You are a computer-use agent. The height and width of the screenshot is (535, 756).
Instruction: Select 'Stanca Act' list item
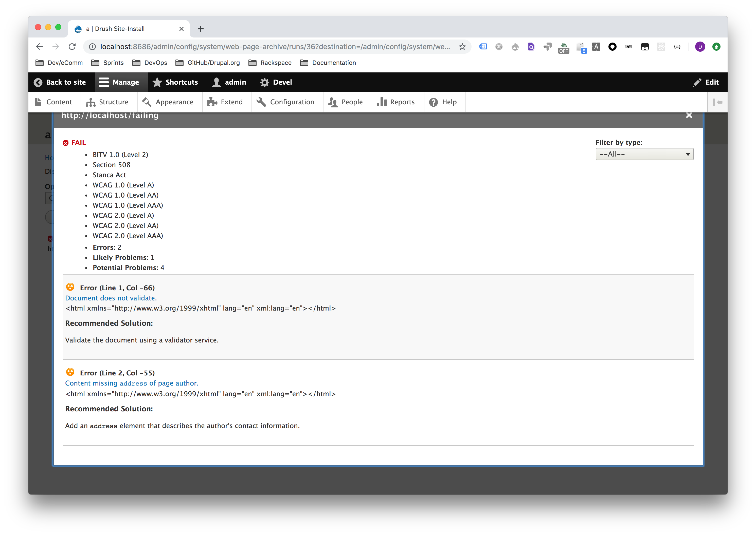(109, 175)
